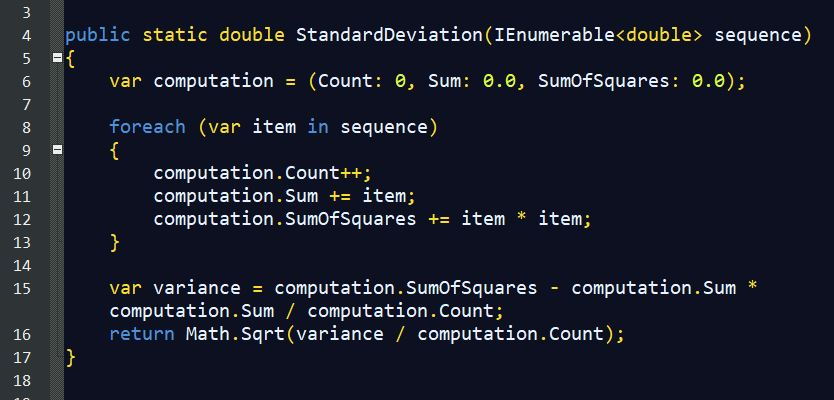
Task: Click the 'foreach' keyword on line 8
Action: pos(147,127)
